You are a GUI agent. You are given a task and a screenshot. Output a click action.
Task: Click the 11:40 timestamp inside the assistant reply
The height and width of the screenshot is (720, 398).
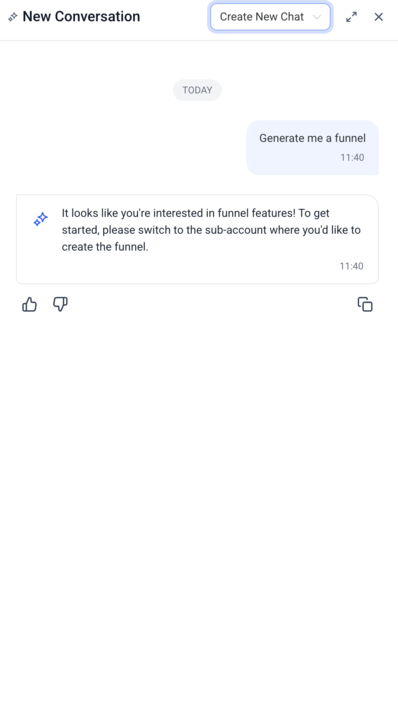tap(351, 266)
